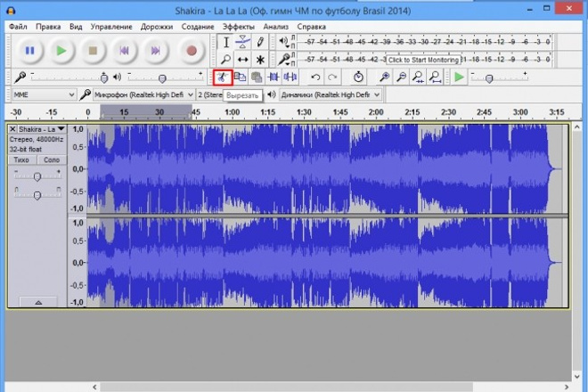The width and height of the screenshot is (588, 392).
Task: Click the Redo arrow icon
Action: pos(332,78)
